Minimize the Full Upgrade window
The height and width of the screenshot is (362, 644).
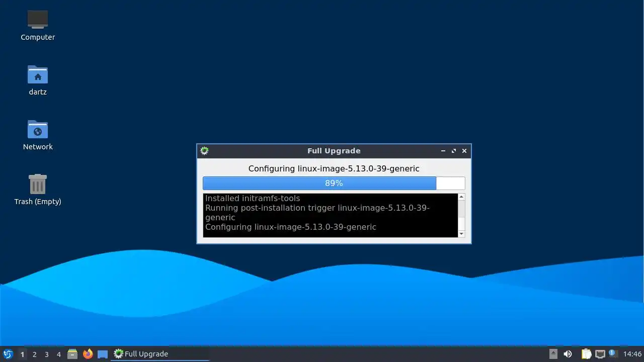point(443,151)
